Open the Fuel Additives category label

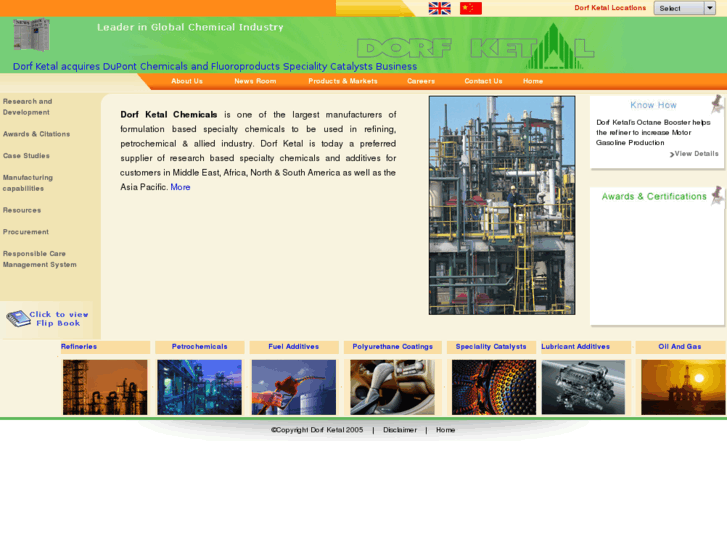click(x=293, y=346)
